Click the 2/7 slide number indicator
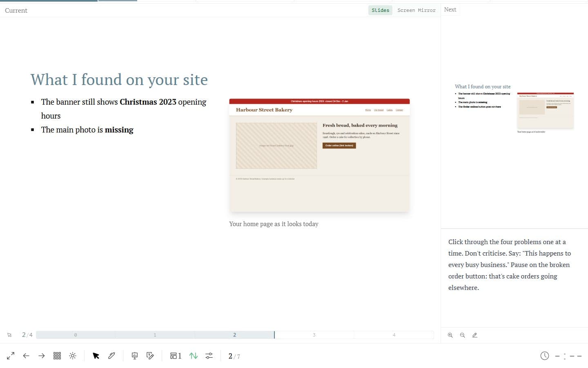Image resolution: width=588 pixels, height=368 pixels. coord(234,356)
